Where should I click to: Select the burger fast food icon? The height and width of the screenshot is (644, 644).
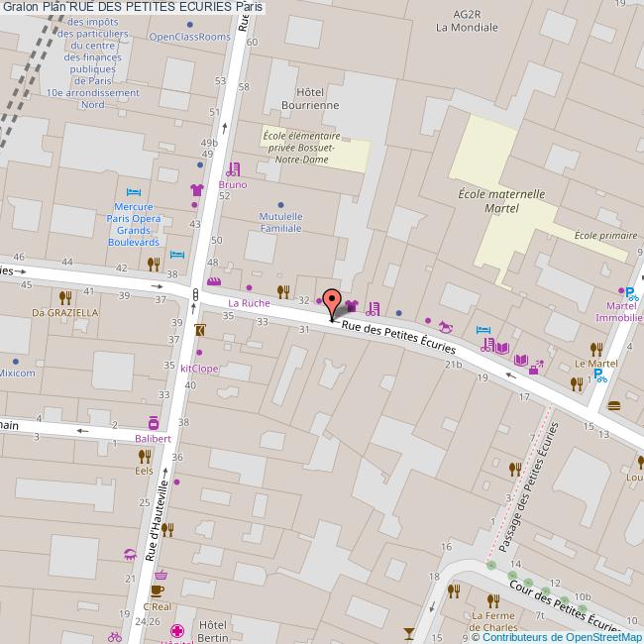(x=614, y=404)
